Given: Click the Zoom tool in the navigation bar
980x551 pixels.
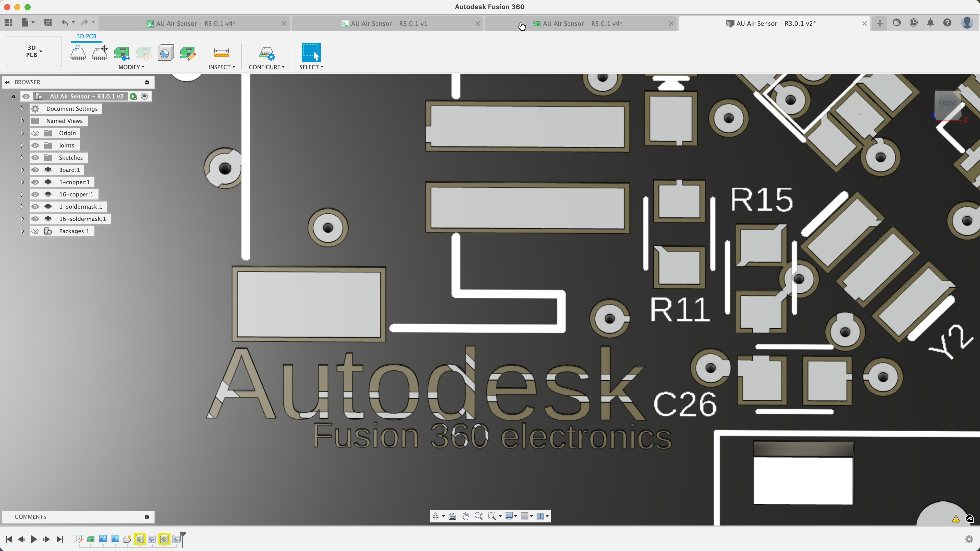Looking at the screenshot, I should (x=479, y=516).
